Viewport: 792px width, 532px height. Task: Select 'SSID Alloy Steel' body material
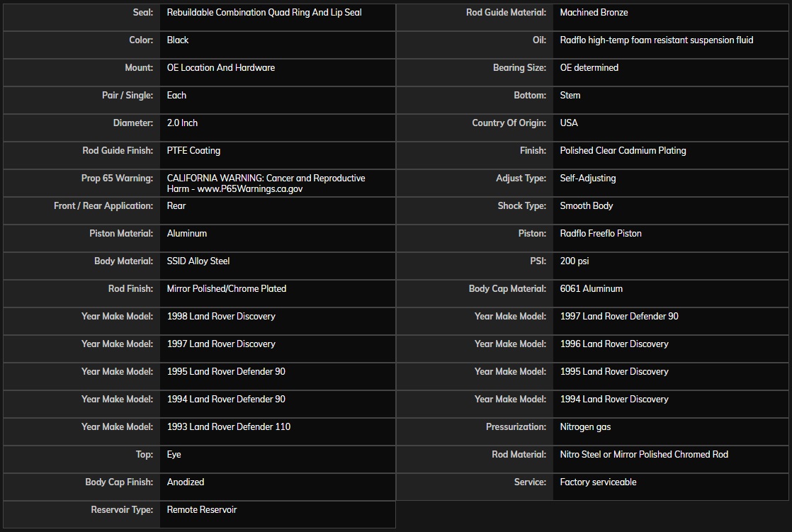click(x=198, y=261)
